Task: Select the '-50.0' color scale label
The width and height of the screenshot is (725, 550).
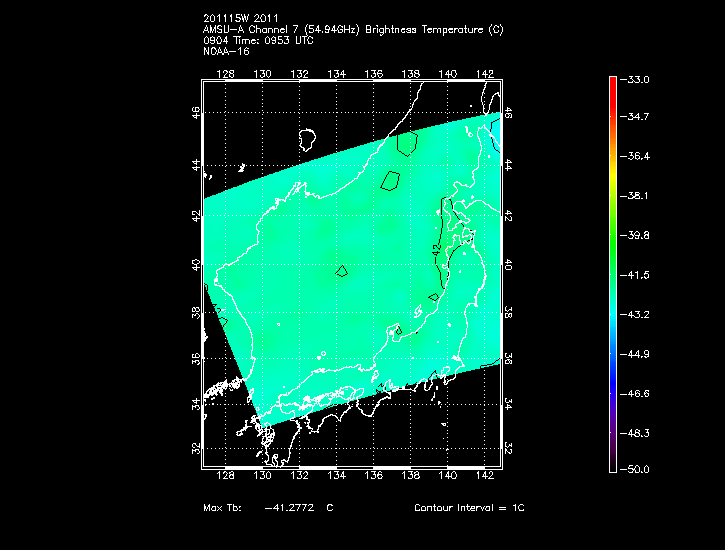Action: click(634, 470)
